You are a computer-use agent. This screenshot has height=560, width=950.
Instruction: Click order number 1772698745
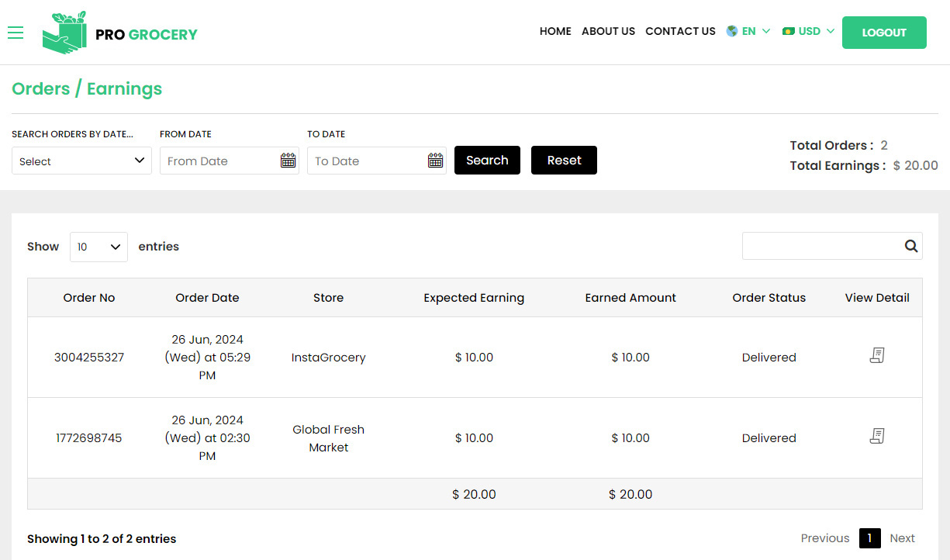[89, 438]
